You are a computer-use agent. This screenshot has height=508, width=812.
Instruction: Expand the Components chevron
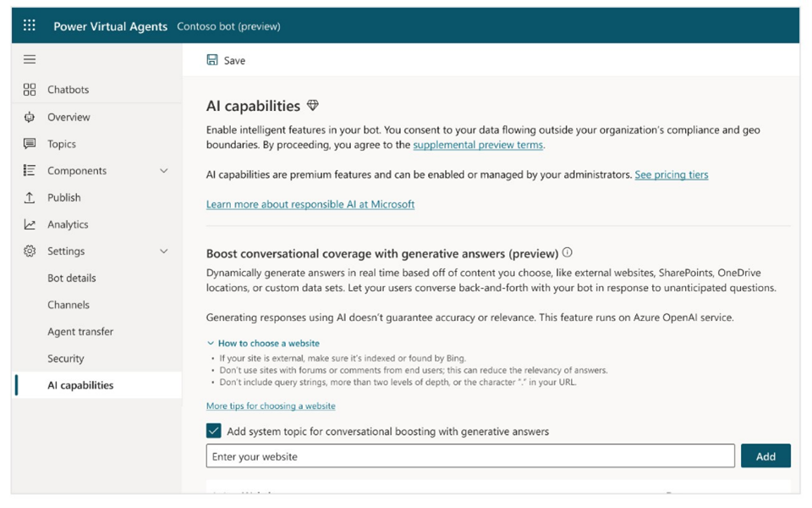(163, 170)
